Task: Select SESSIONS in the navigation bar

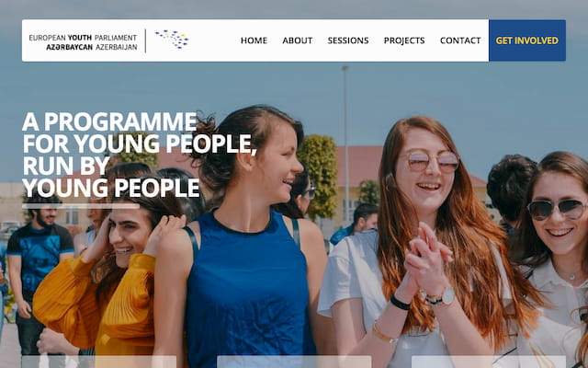Action: 348,40
